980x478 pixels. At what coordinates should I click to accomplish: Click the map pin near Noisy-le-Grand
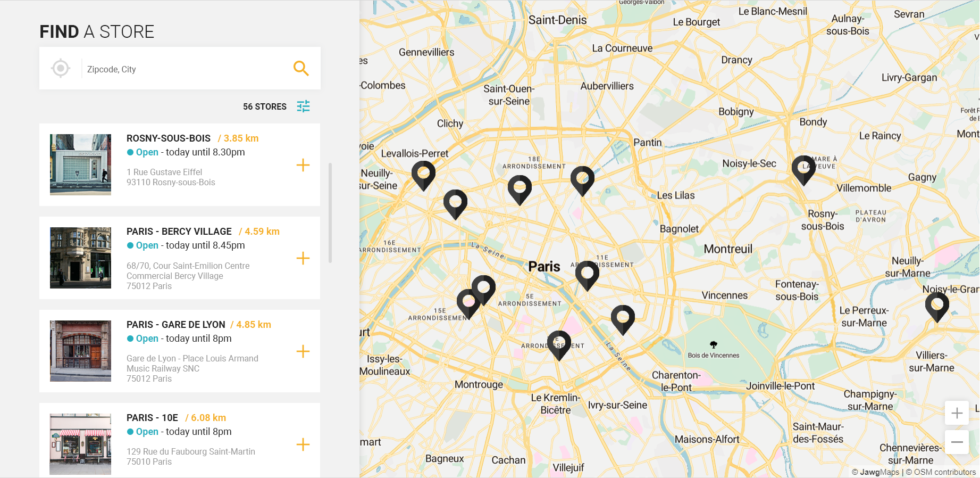coord(937,307)
